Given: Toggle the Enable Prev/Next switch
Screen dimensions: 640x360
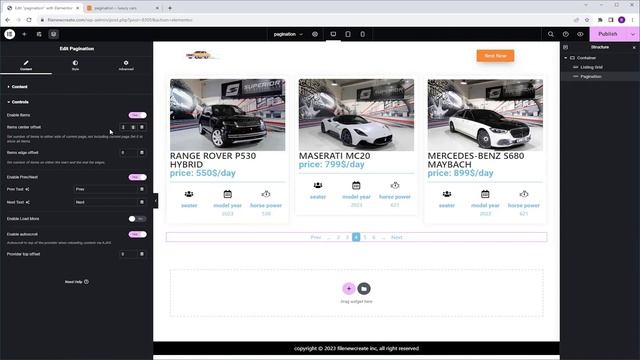Looking at the screenshot, I should pyautogui.click(x=137, y=177).
